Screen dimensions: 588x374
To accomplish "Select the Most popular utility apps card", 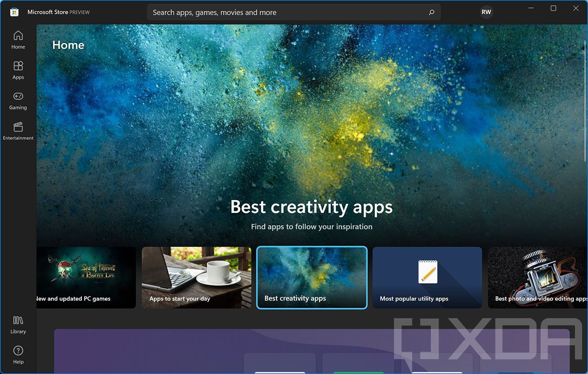I will (427, 277).
